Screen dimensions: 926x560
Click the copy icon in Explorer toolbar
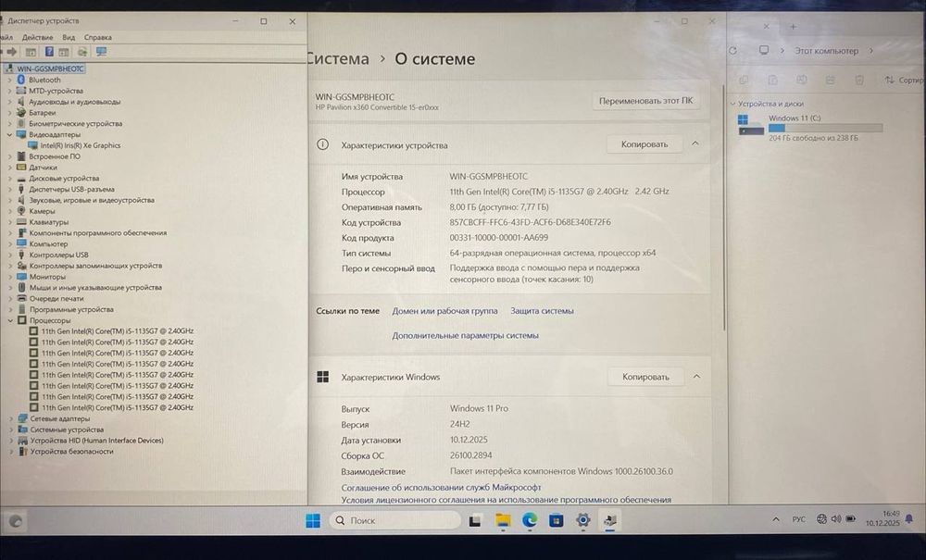745,80
